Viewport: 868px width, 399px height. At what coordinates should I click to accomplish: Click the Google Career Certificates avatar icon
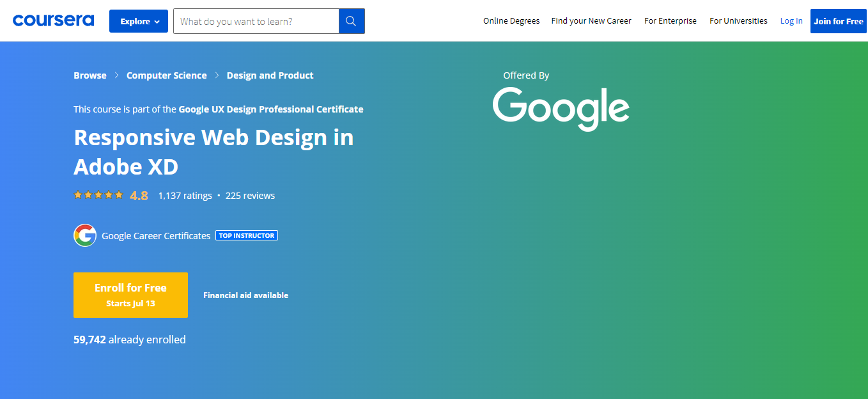coord(85,235)
